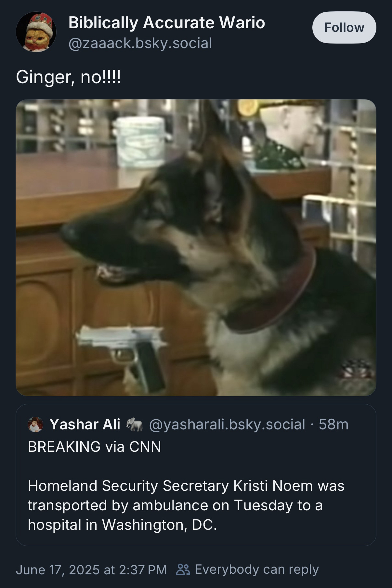Open the @yasharali.bsky.social handle
Viewport: 392px width, 588px height.
tap(227, 425)
